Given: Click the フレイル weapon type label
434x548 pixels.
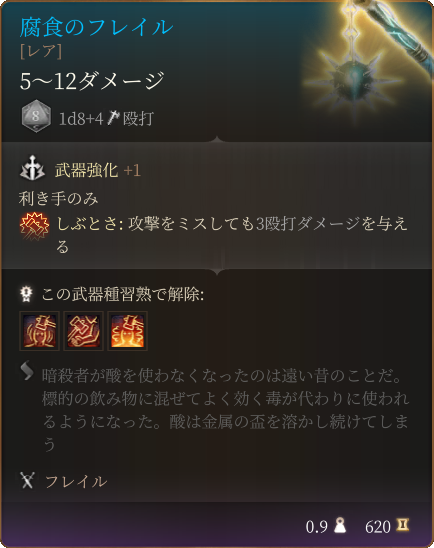Looking at the screenshot, I should tap(76, 481).
